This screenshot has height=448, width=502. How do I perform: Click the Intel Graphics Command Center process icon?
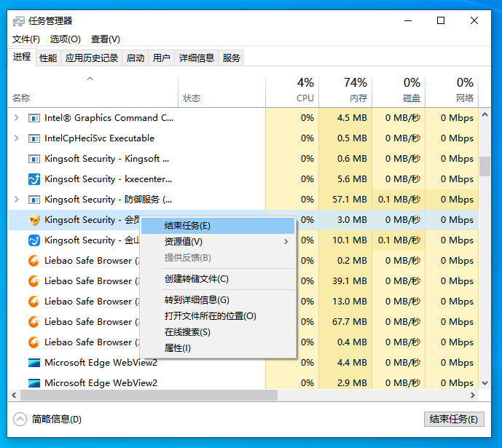coord(34,118)
